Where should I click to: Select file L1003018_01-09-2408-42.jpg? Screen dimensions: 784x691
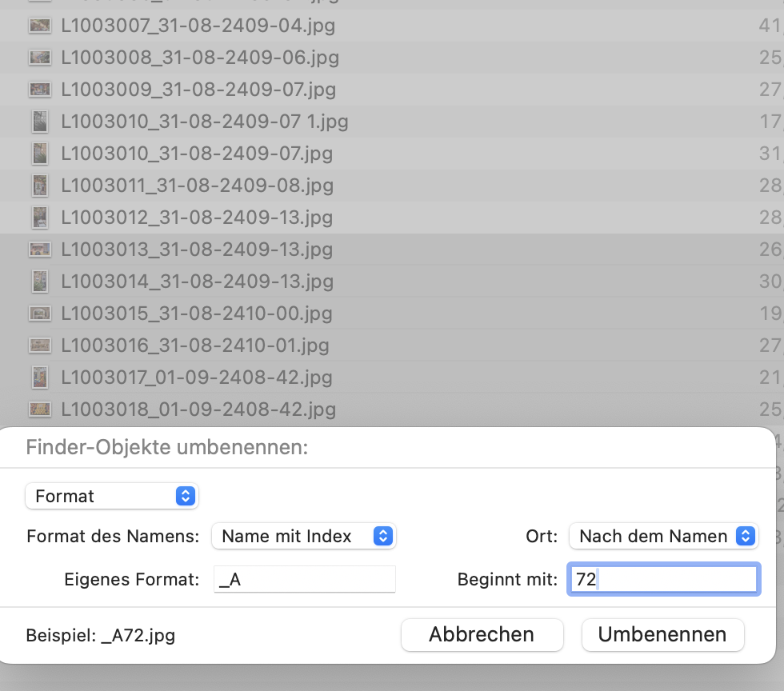pyautogui.click(x=198, y=409)
